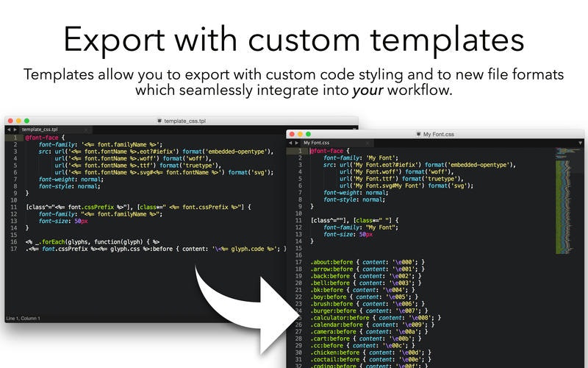This screenshot has width=588, height=368.
Task: Click the '.calendar:before' rule line
Action: 373,325
